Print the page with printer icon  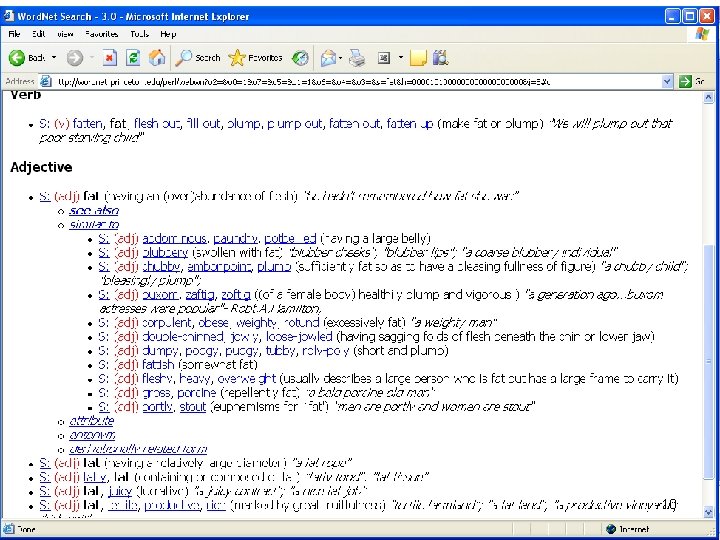click(357, 58)
